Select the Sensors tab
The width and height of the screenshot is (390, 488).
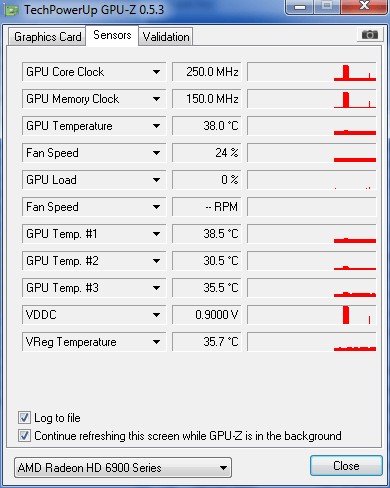[x=112, y=35]
